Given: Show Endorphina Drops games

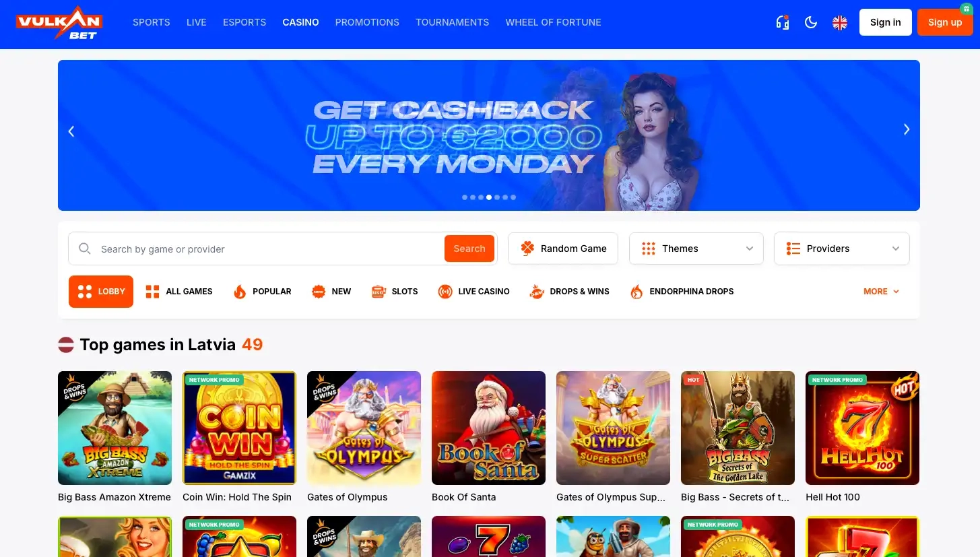Looking at the screenshot, I should 682,292.
